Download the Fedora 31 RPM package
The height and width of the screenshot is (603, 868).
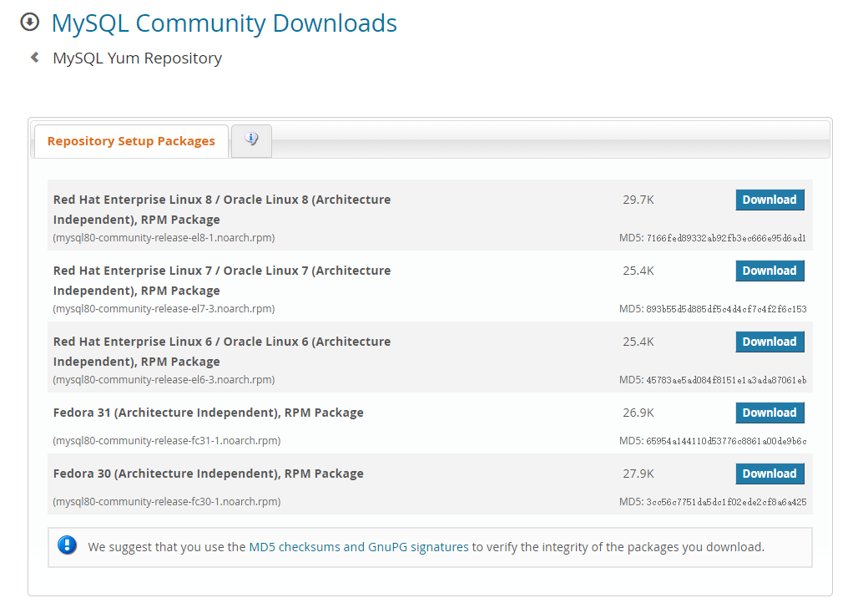click(x=770, y=413)
